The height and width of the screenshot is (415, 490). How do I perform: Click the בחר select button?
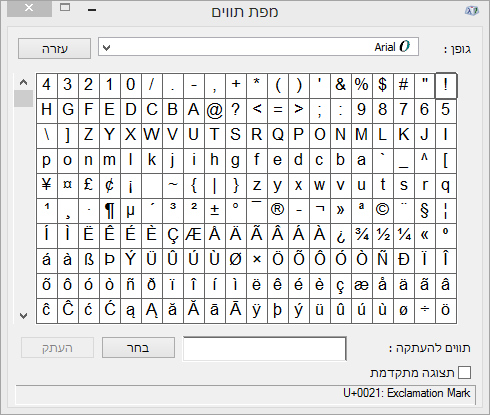tap(138, 348)
